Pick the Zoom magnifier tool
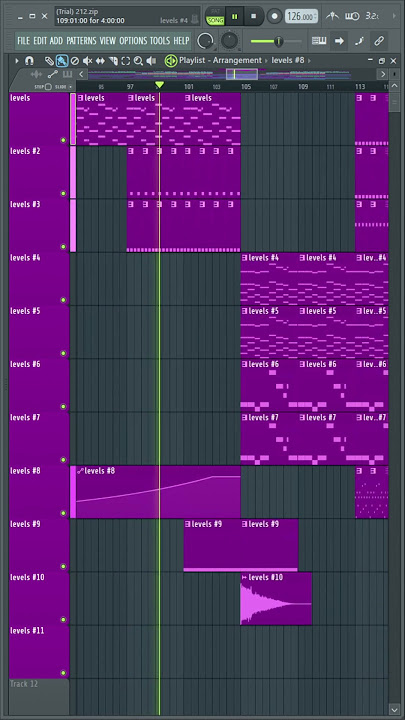The width and height of the screenshot is (405, 720). [138, 61]
